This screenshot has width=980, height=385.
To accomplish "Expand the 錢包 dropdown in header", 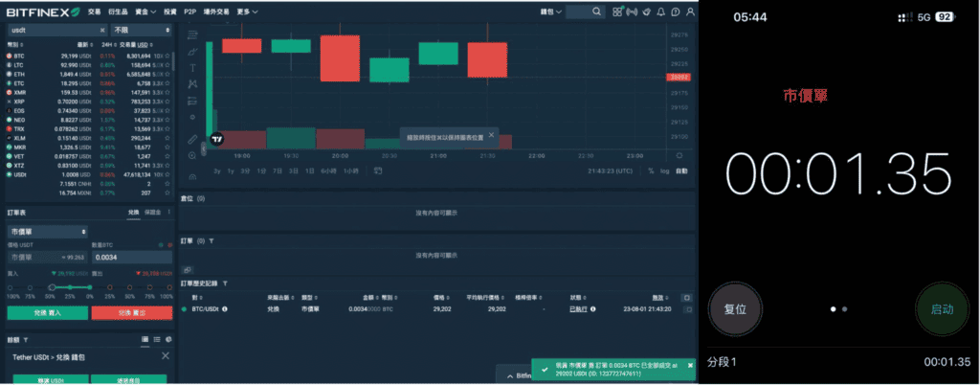I will point(550,11).
